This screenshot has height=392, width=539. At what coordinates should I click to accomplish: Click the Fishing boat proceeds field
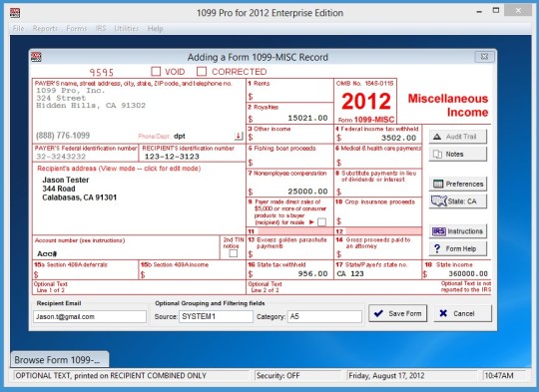pyautogui.click(x=289, y=162)
